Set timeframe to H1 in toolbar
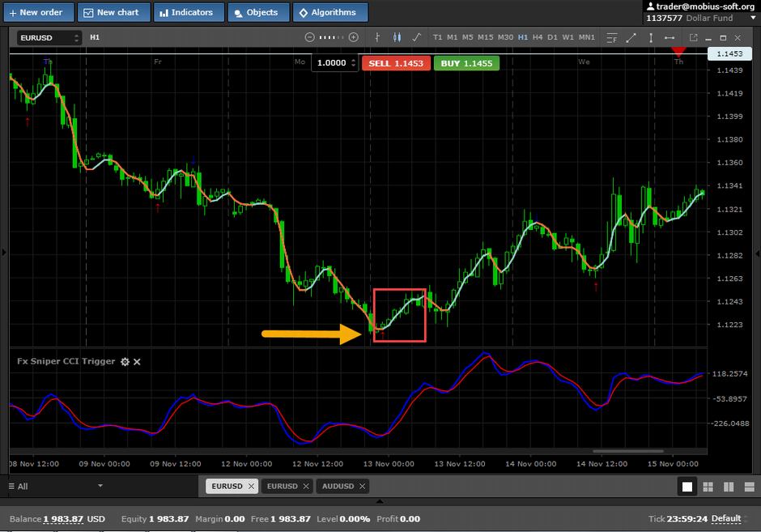Viewport: 761px width, 532px height. 523,37
